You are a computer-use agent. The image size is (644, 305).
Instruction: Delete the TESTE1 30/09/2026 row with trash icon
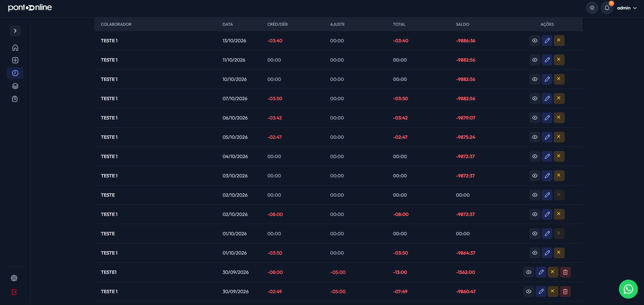pyautogui.click(x=565, y=272)
